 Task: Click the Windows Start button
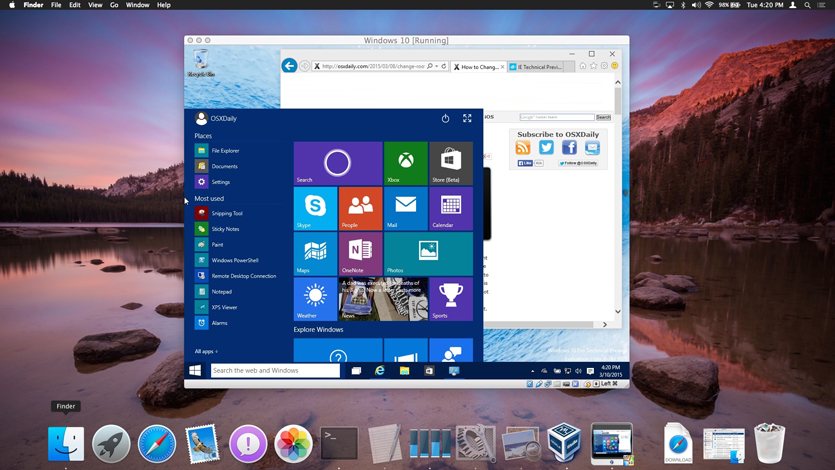195,370
